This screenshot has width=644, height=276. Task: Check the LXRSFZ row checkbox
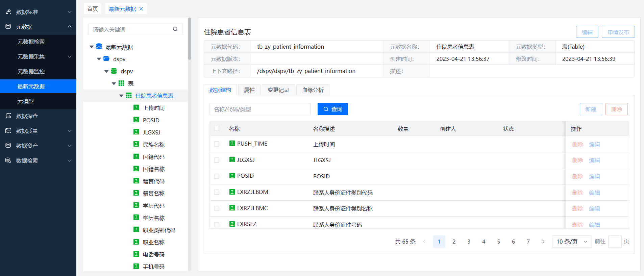[x=217, y=225]
